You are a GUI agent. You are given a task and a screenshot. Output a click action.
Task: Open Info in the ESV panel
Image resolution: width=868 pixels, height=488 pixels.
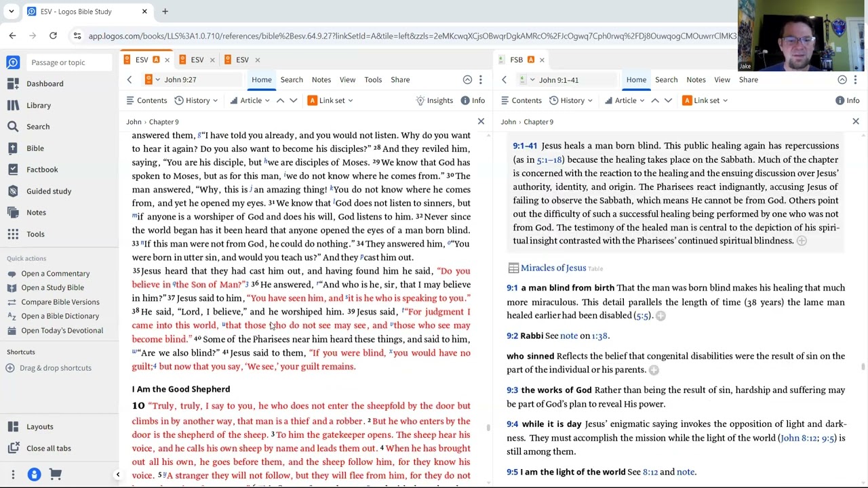point(473,100)
